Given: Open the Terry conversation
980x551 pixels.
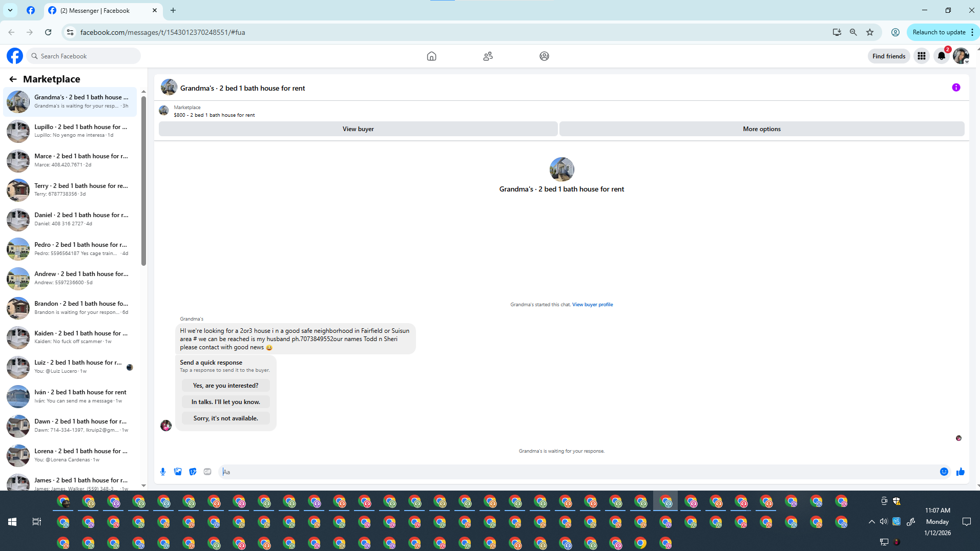Looking at the screenshot, I should 71,190.
